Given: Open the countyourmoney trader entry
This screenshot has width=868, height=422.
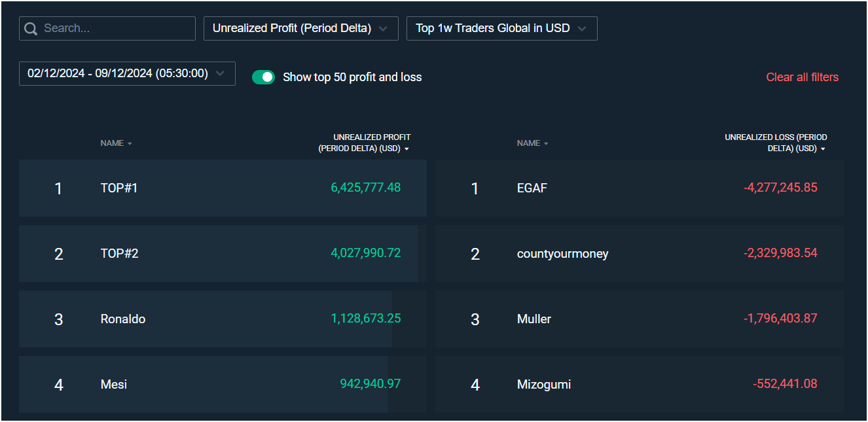Looking at the screenshot, I should 562,253.
